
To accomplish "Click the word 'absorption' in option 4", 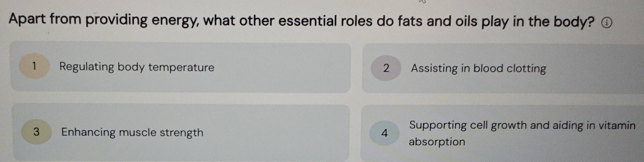I will [437, 142].
